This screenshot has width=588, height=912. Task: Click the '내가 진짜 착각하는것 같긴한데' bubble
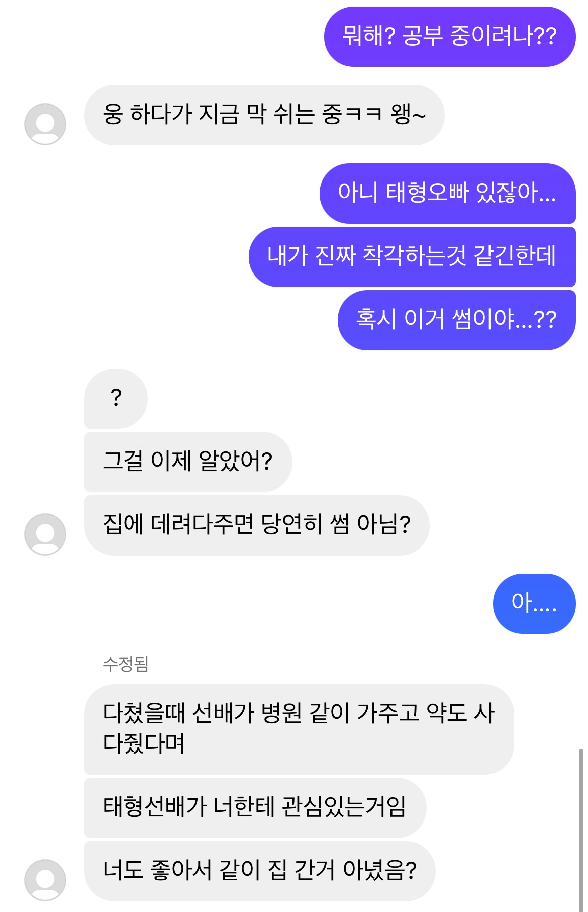click(x=412, y=256)
